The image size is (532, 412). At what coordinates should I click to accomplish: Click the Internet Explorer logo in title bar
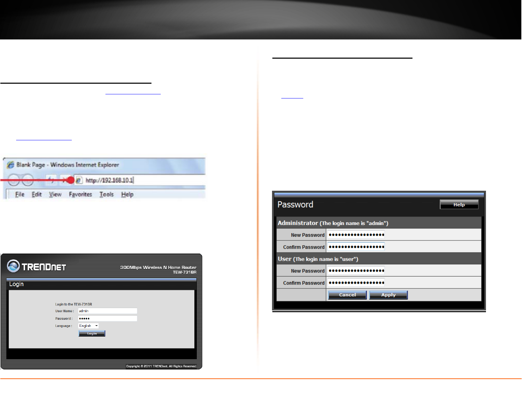coord(11,165)
